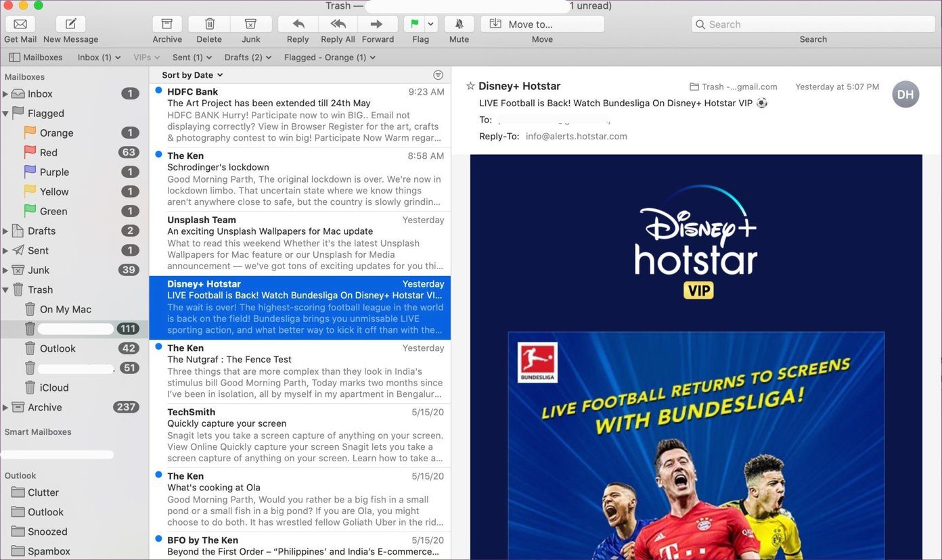Compose with the New Message icon
This screenshot has width=942, height=560.
70,24
